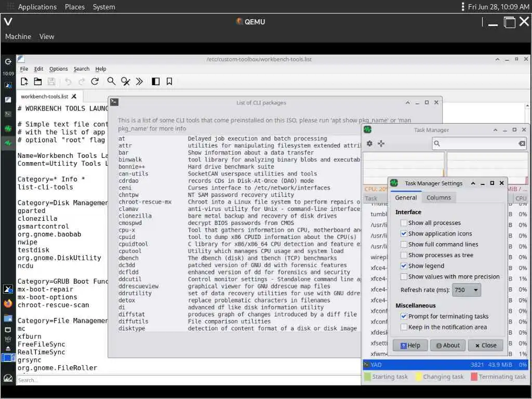Toggle the side pane toolbar icon

coord(155,82)
